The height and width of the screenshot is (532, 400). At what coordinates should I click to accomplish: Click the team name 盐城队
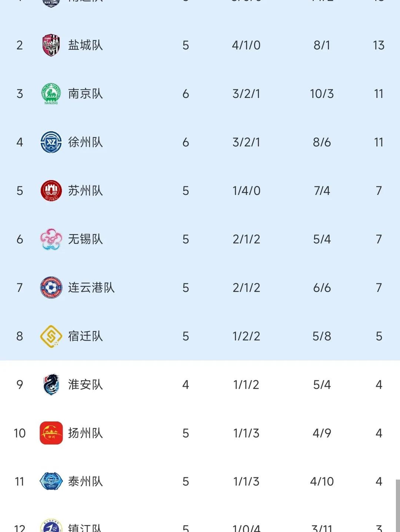[x=85, y=45]
